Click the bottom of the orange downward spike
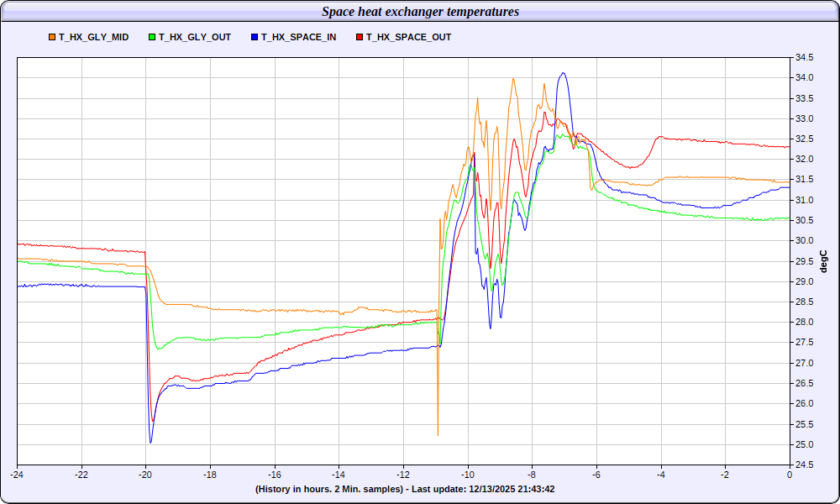The width and height of the screenshot is (840, 504). pos(438,434)
